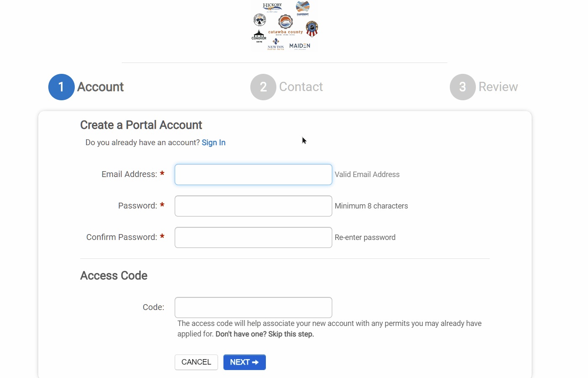Click the Account step label
This screenshot has height=378, width=588.
100,87
